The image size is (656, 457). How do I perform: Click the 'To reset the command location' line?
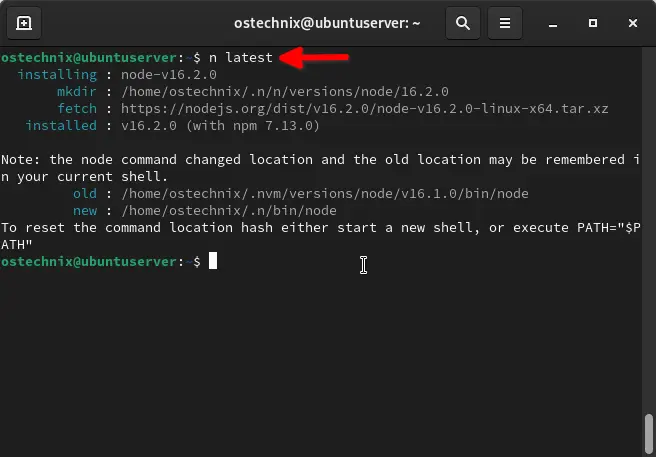(x=320, y=236)
